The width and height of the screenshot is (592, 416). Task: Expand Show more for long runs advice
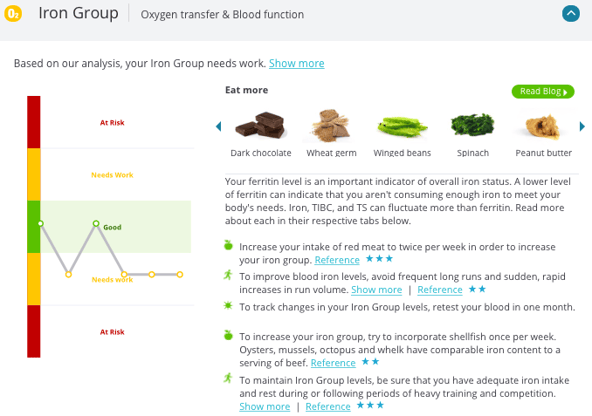coord(376,290)
